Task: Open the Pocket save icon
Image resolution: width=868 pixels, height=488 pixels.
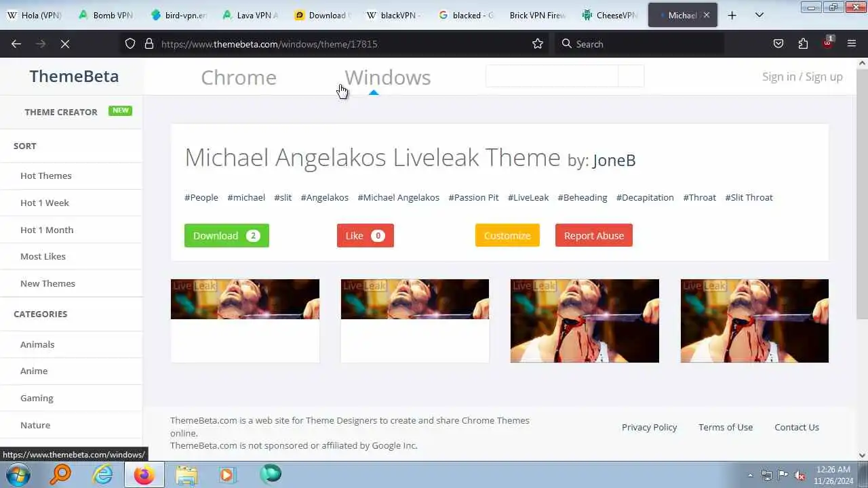Action: [778, 43]
